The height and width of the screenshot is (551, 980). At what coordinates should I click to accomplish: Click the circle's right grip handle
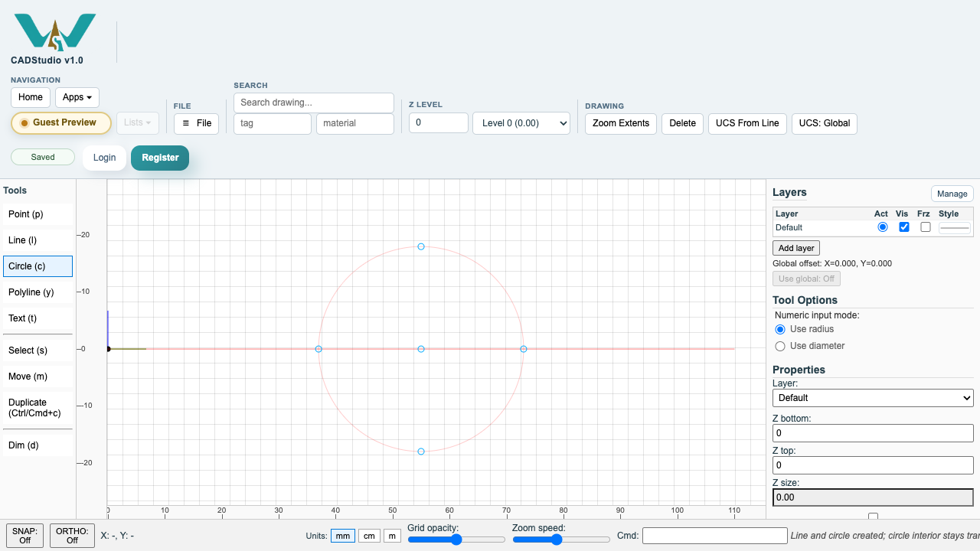tap(524, 349)
